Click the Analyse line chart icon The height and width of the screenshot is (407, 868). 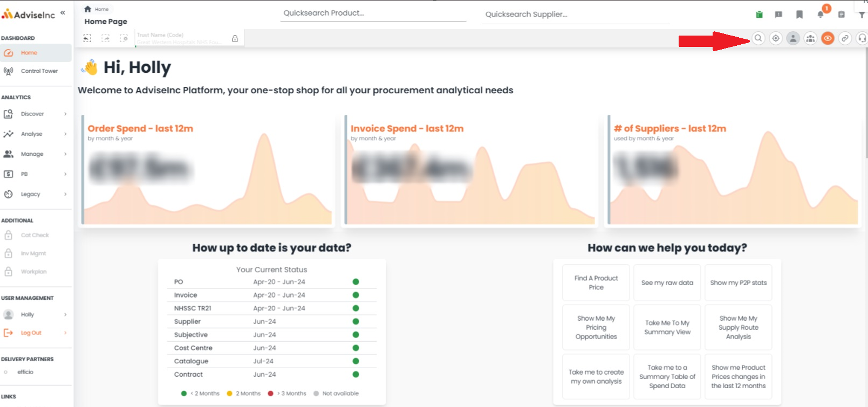(8, 134)
